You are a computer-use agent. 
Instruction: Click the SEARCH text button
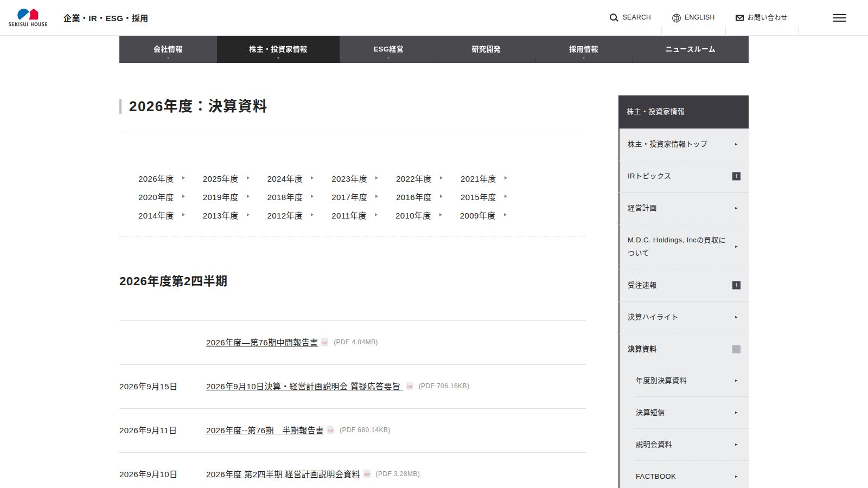pyautogui.click(x=636, y=17)
